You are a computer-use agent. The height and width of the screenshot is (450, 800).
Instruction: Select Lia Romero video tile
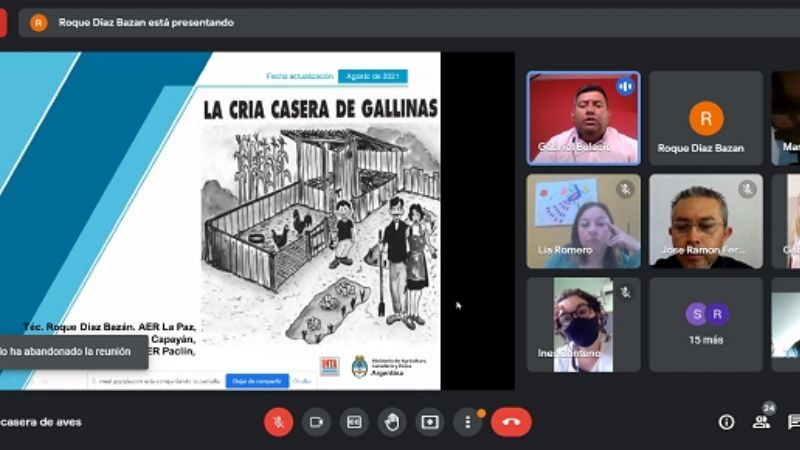[584, 221]
